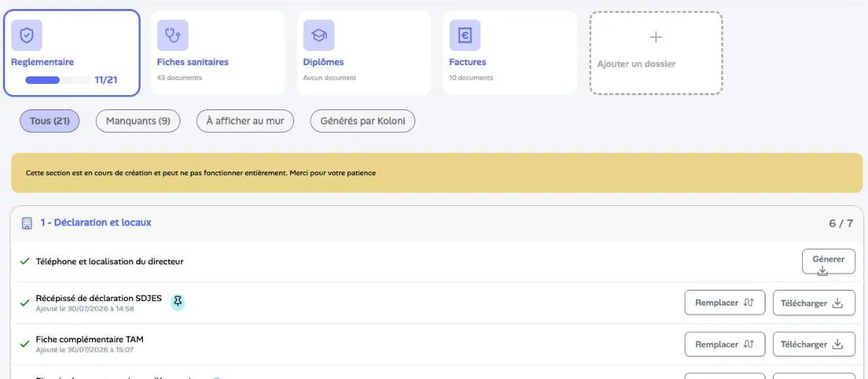Click the stethoscope icon in Fiches sanitaires
Viewport: 868px width, 379px height.
[173, 35]
